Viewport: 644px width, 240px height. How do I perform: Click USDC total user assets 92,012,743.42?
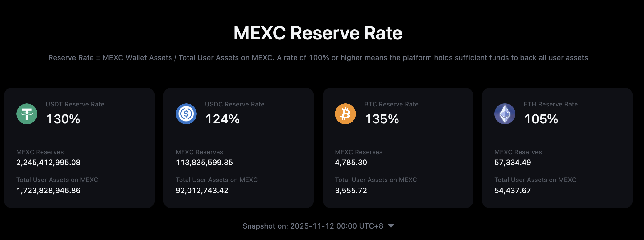(x=202, y=191)
